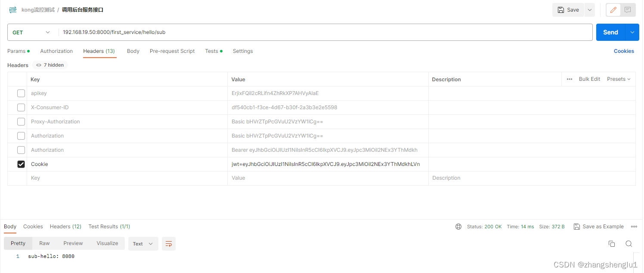Open the request Body tab
This screenshot has width=644, height=273.
point(133,51)
